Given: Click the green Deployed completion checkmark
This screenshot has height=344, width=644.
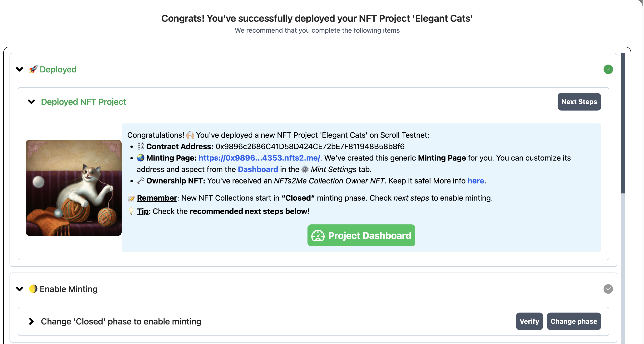Looking at the screenshot, I should 608,69.
